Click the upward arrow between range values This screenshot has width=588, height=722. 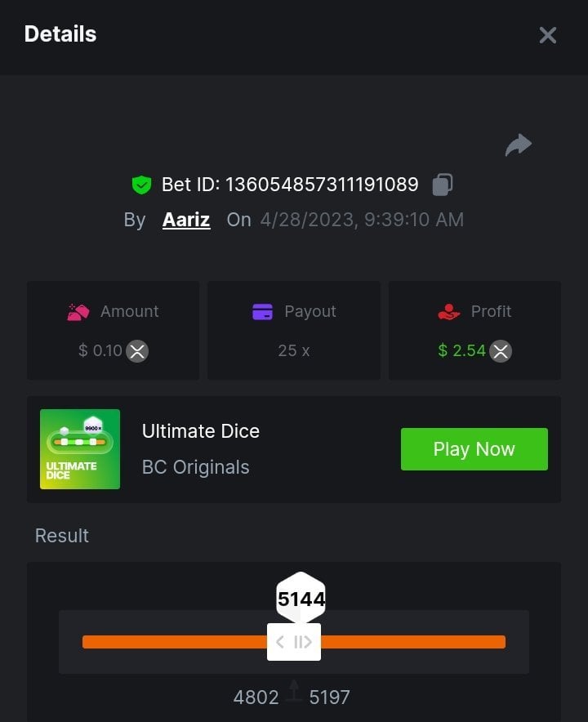click(x=294, y=691)
